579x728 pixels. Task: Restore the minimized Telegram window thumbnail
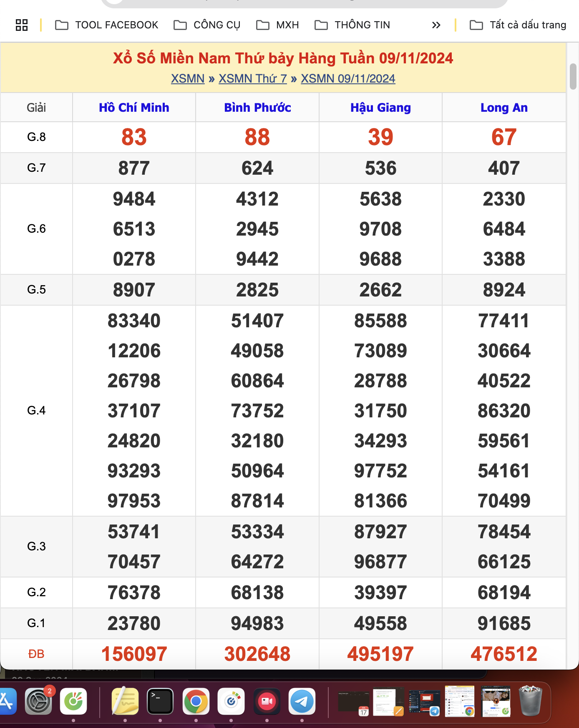click(424, 702)
